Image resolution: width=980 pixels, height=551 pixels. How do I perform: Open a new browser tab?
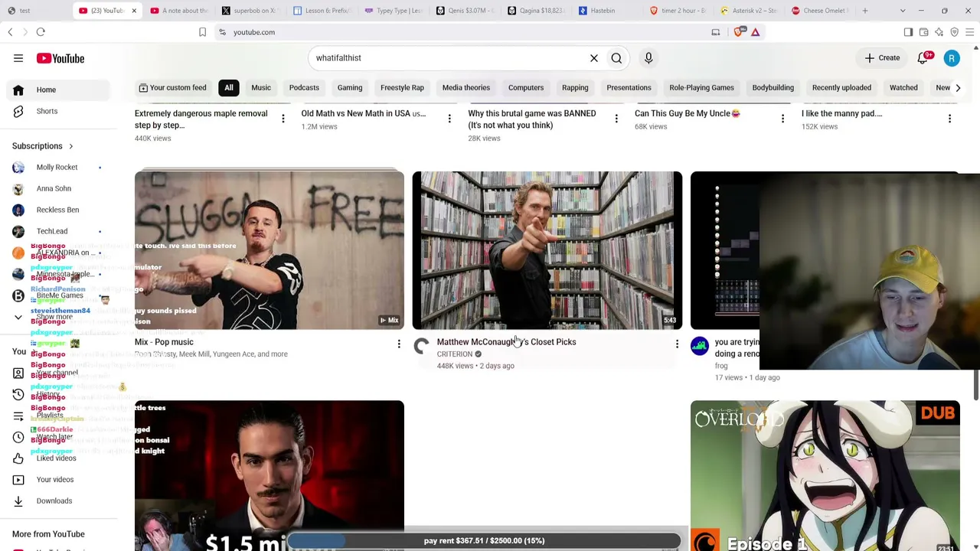pyautogui.click(x=865, y=11)
